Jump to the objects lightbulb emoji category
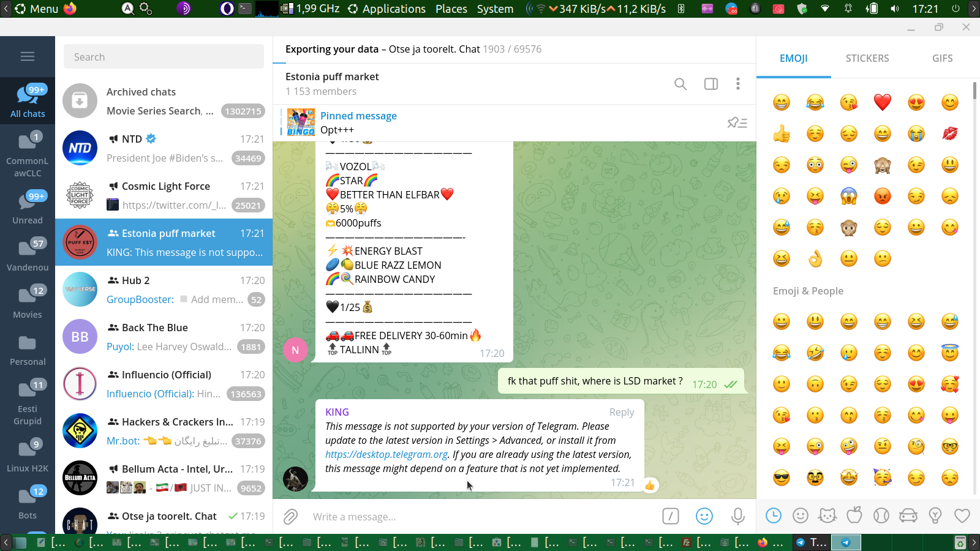Viewport: 980px width, 551px height. pos(935,516)
